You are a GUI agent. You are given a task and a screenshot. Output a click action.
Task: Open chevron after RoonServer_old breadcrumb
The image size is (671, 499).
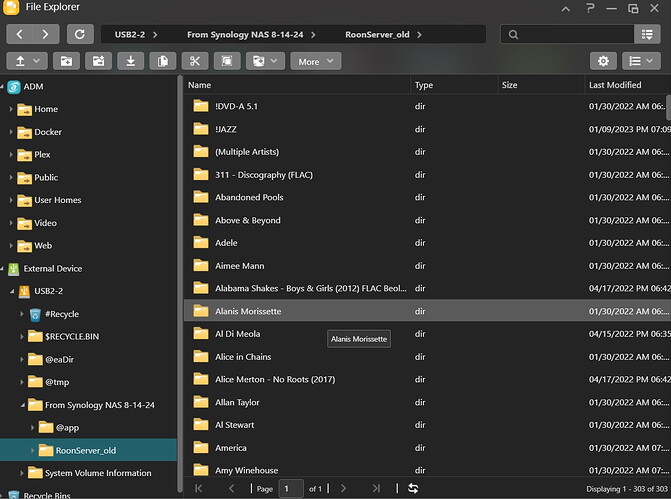[419, 35]
